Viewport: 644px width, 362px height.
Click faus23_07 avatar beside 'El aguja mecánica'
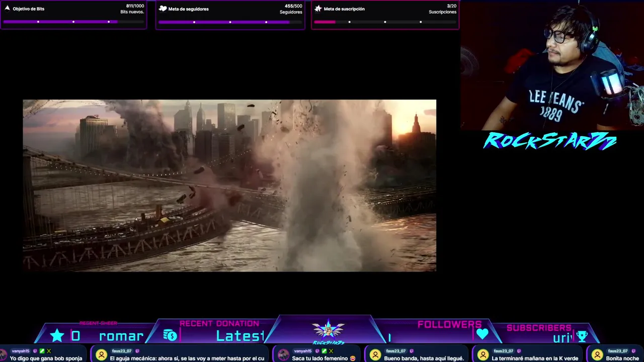[101, 355]
